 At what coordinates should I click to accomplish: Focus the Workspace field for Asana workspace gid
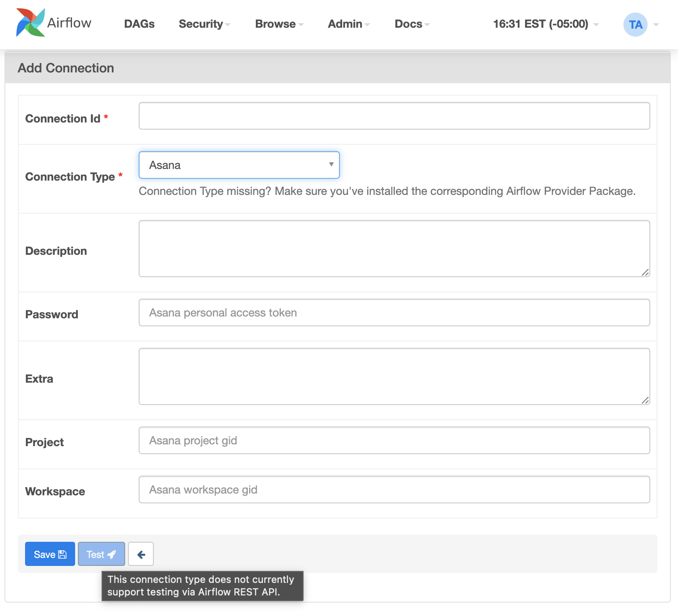coord(394,489)
